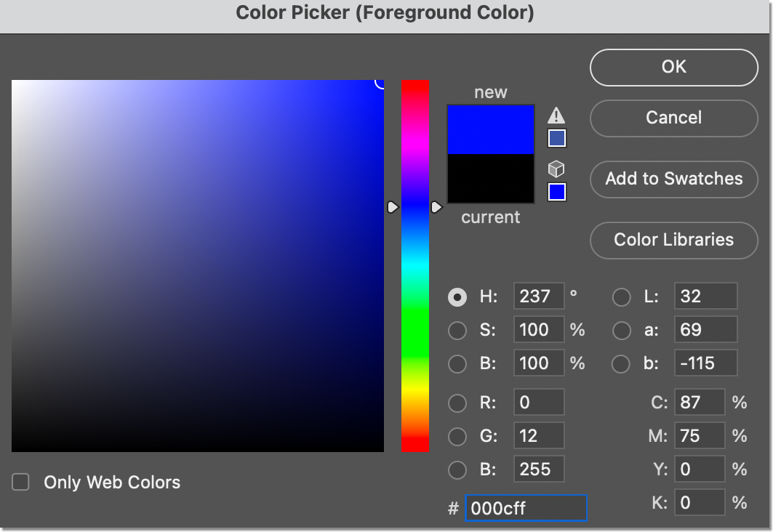Click the Cancel button
This screenshot has height=532, width=773.
673,118
